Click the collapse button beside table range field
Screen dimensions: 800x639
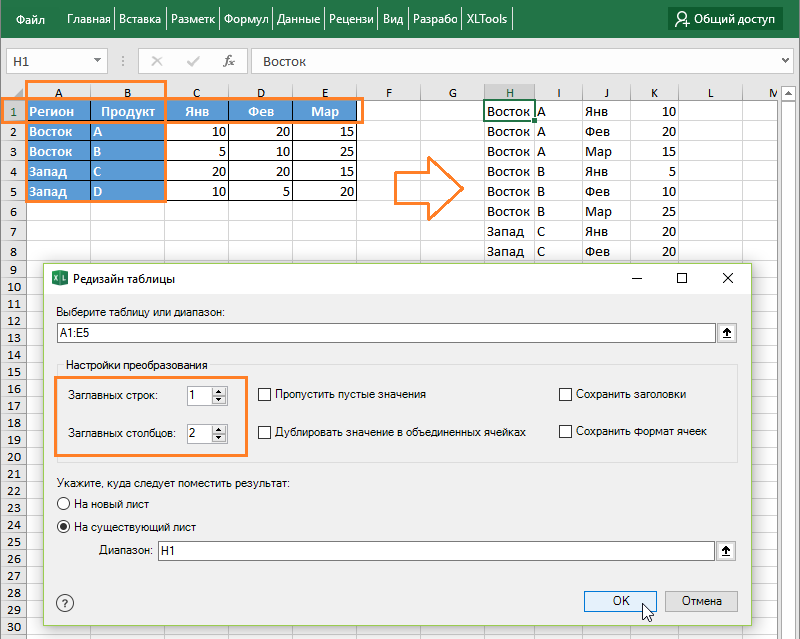pyautogui.click(x=726, y=333)
